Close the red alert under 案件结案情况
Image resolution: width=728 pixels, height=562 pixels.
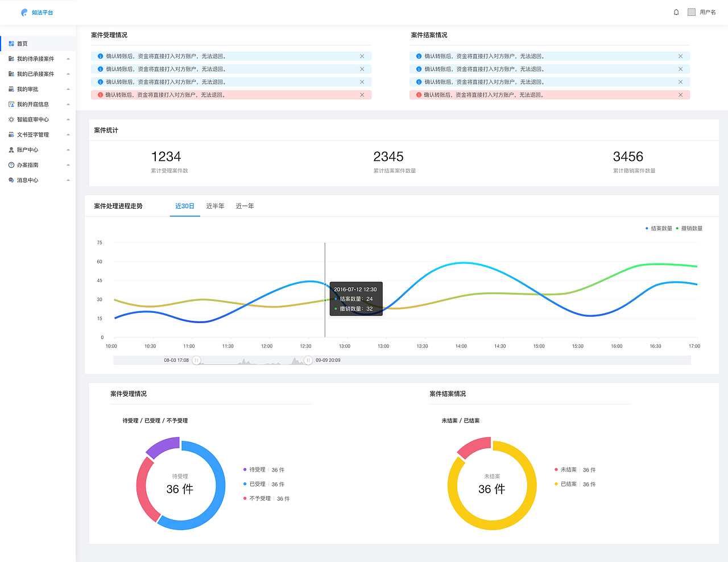(680, 95)
